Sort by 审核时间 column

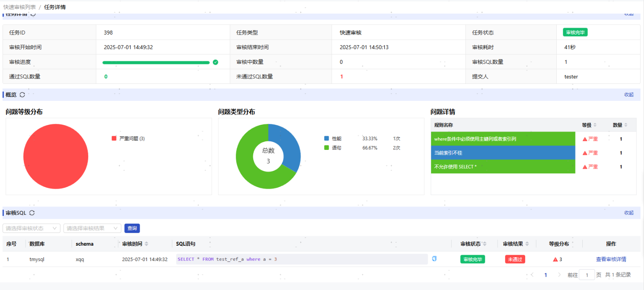coord(146,244)
